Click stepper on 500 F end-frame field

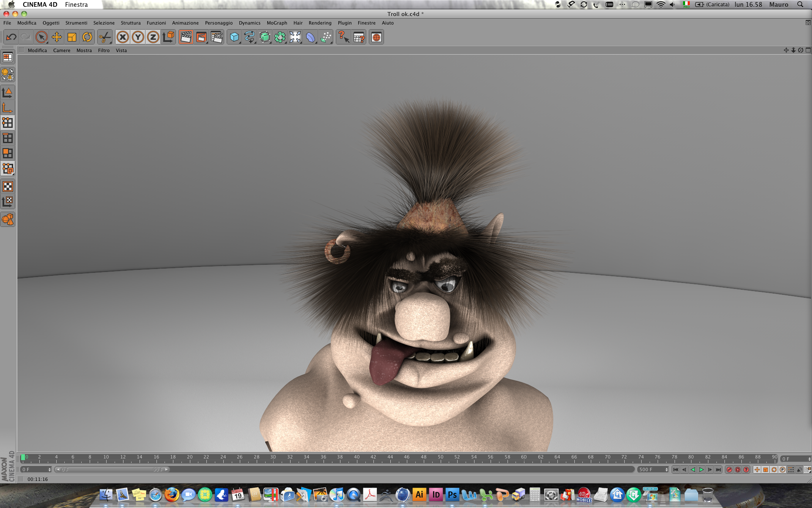pos(667,469)
